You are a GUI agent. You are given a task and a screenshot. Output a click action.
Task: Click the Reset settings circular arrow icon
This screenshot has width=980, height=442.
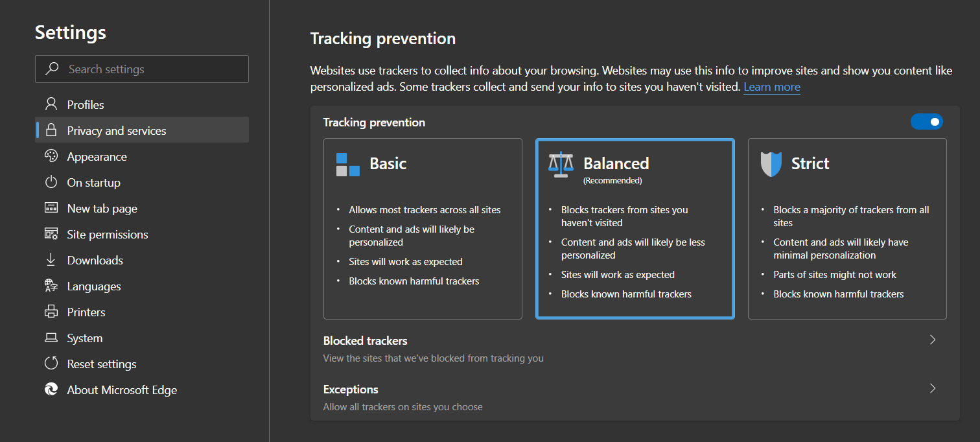click(x=51, y=364)
